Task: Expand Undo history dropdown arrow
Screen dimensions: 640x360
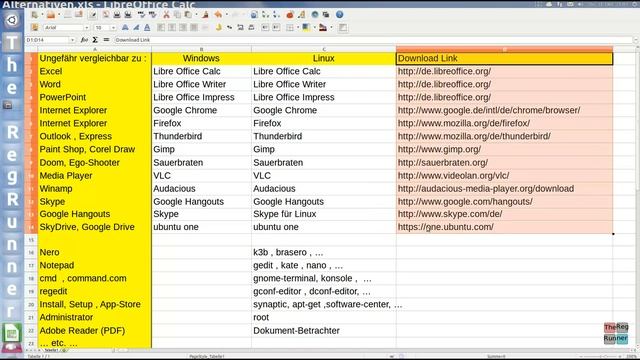Action: click(x=227, y=15)
